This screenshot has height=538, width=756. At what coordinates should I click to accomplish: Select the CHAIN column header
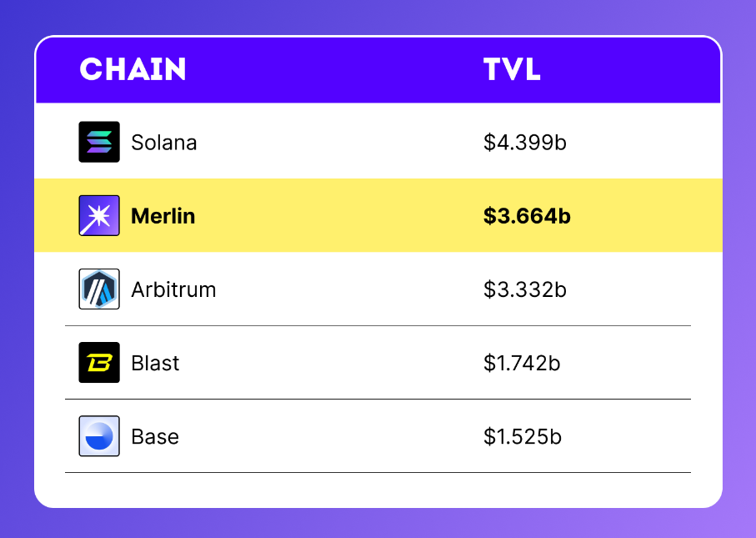pos(133,70)
